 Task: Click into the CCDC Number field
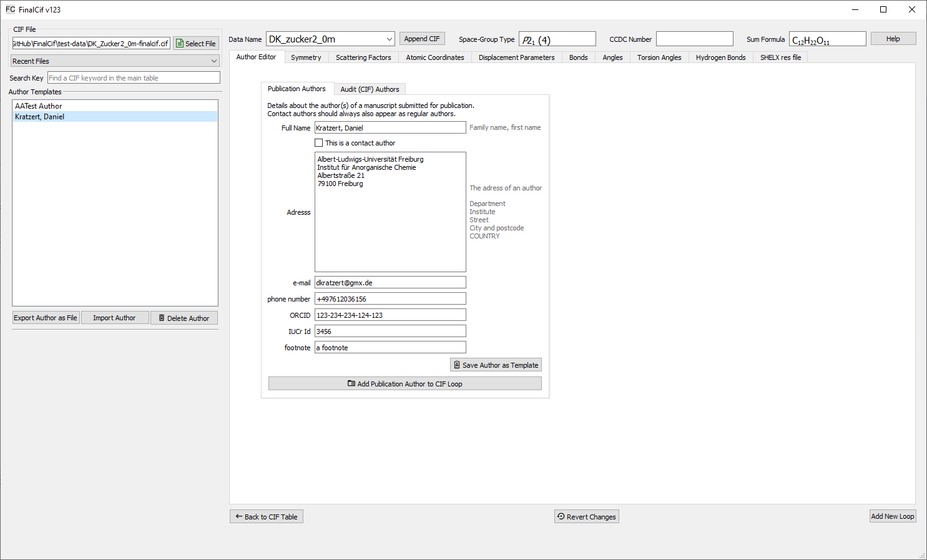pos(694,39)
